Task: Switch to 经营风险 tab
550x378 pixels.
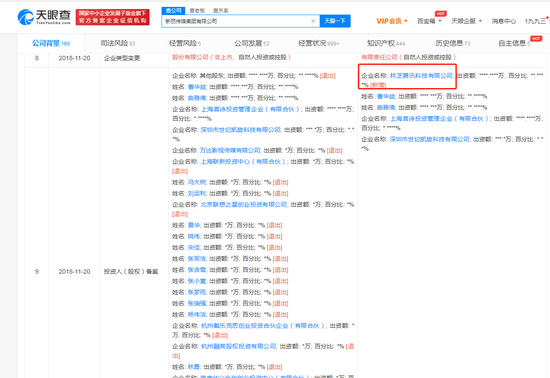Action: click(185, 43)
